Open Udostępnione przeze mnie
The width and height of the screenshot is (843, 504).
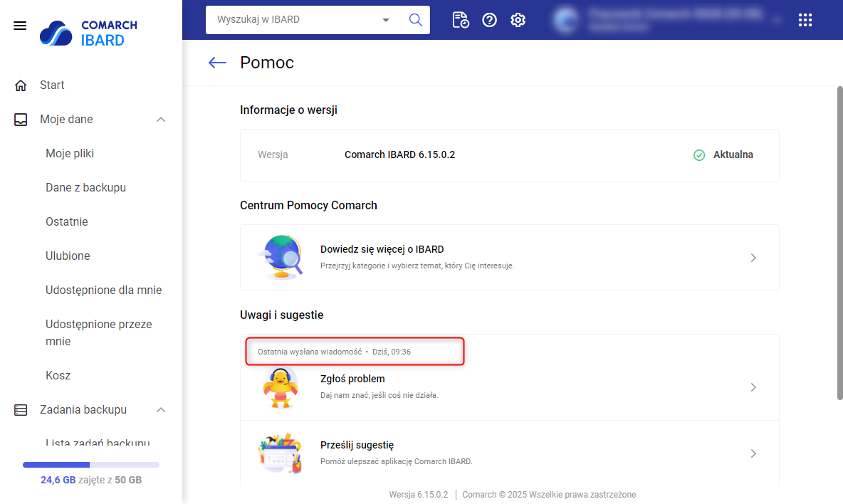99,332
